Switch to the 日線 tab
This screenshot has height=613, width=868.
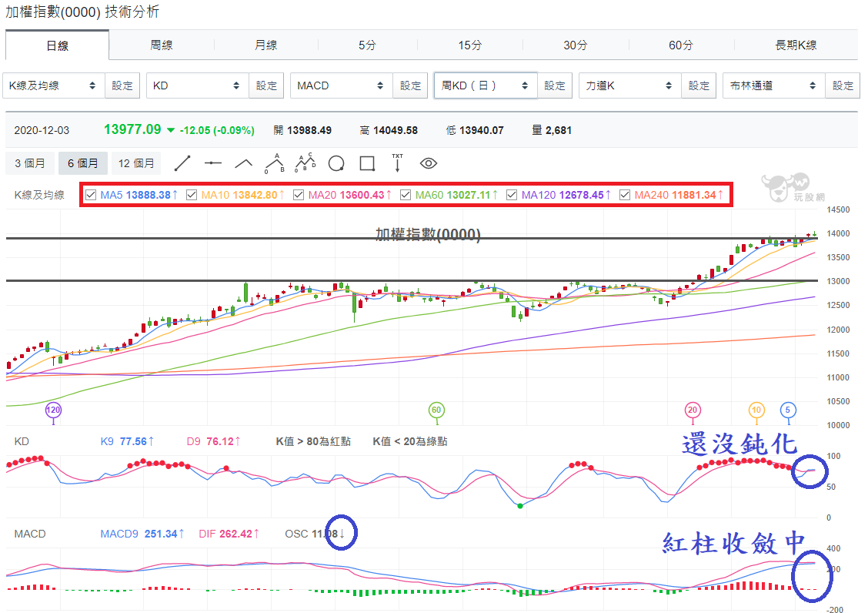click(57, 45)
